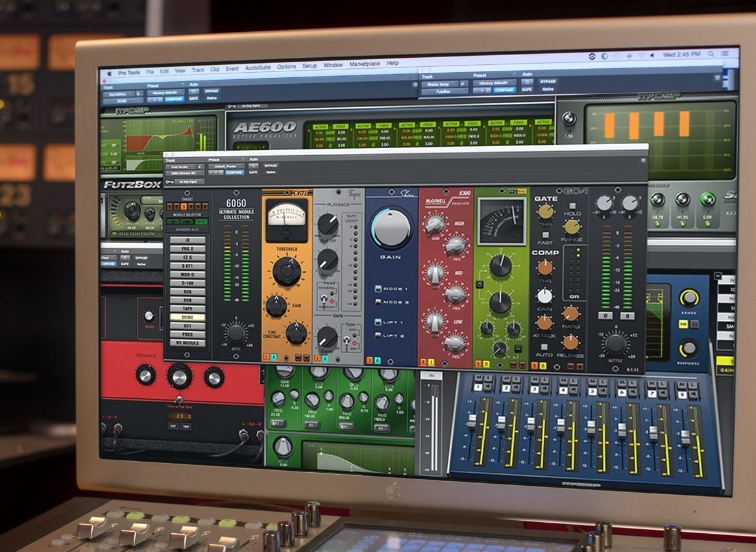Open the Default_Promo preset dropdown

225,166
